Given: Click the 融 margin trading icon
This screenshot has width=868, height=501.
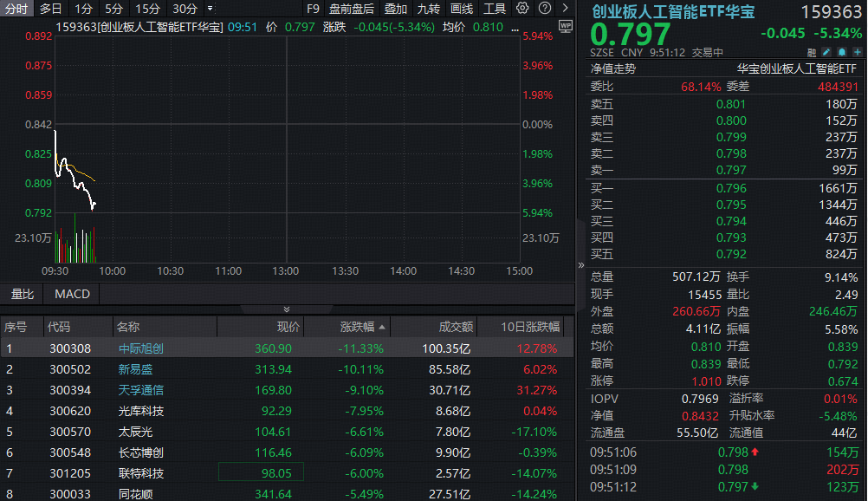Looking at the screenshot, I should click(x=813, y=52).
